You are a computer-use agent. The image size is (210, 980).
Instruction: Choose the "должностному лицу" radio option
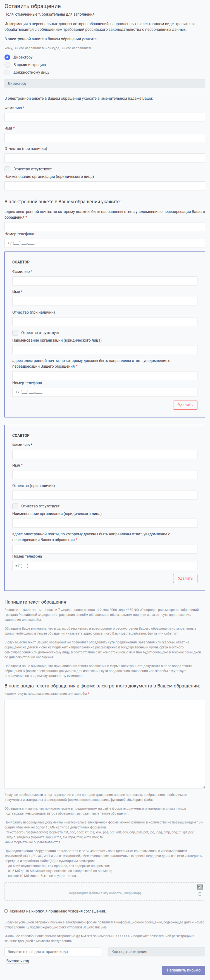[7, 72]
